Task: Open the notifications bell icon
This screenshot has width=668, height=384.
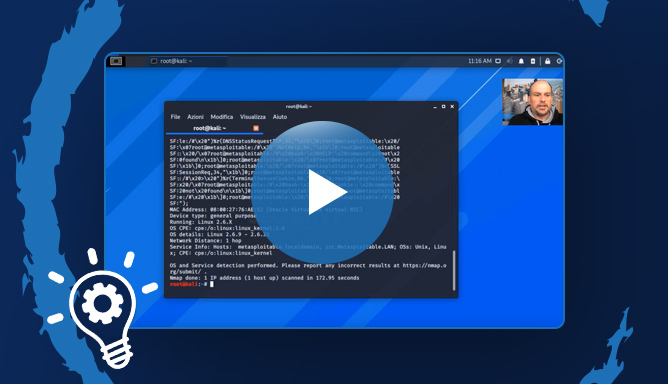Action: coord(521,61)
